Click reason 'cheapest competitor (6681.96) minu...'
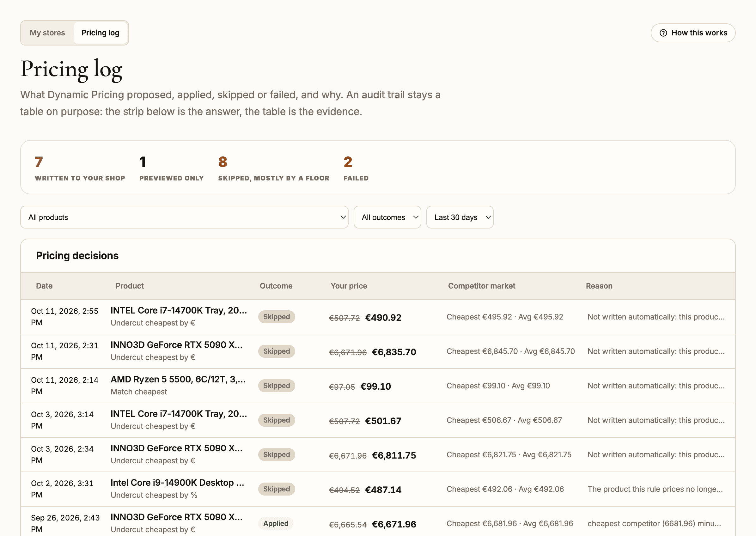Screen dimensions: 756x536 pos(654,523)
